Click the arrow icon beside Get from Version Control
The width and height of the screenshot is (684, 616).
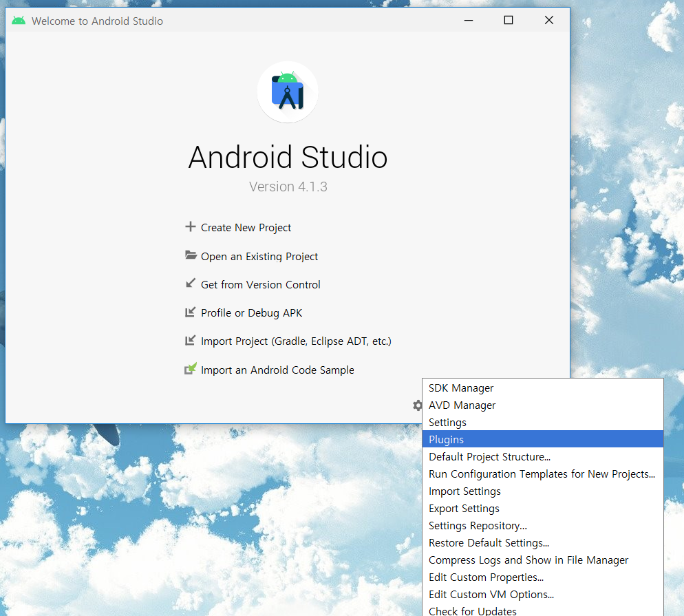[x=191, y=284]
